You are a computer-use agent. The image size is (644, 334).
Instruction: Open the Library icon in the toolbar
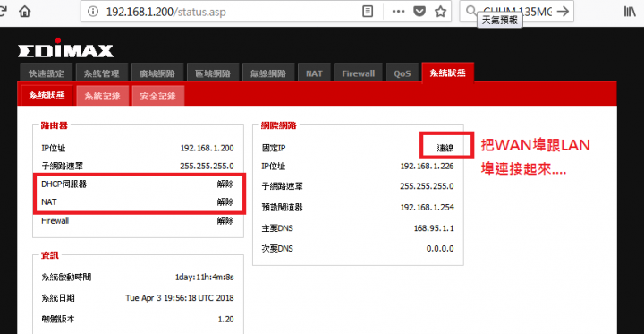click(630, 12)
